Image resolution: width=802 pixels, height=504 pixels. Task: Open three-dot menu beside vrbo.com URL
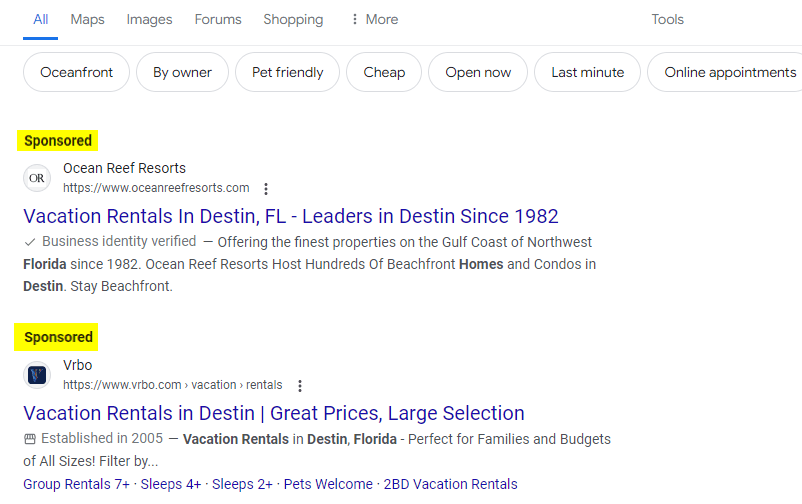[x=300, y=386]
